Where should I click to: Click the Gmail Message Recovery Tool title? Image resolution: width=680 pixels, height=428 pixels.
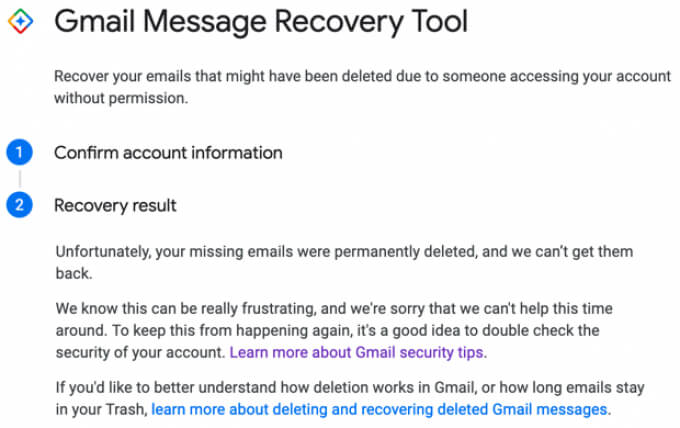pos(260,21)
